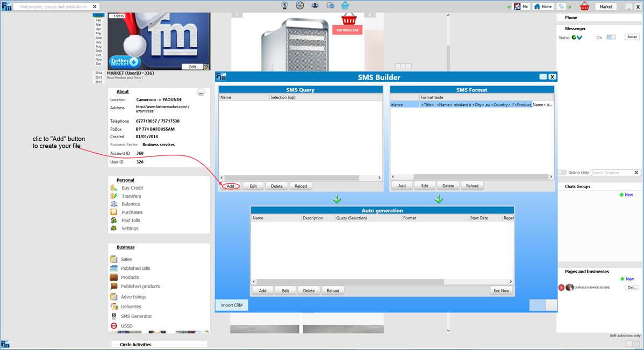Click the globe icon in top toolbar

[300, 5]
